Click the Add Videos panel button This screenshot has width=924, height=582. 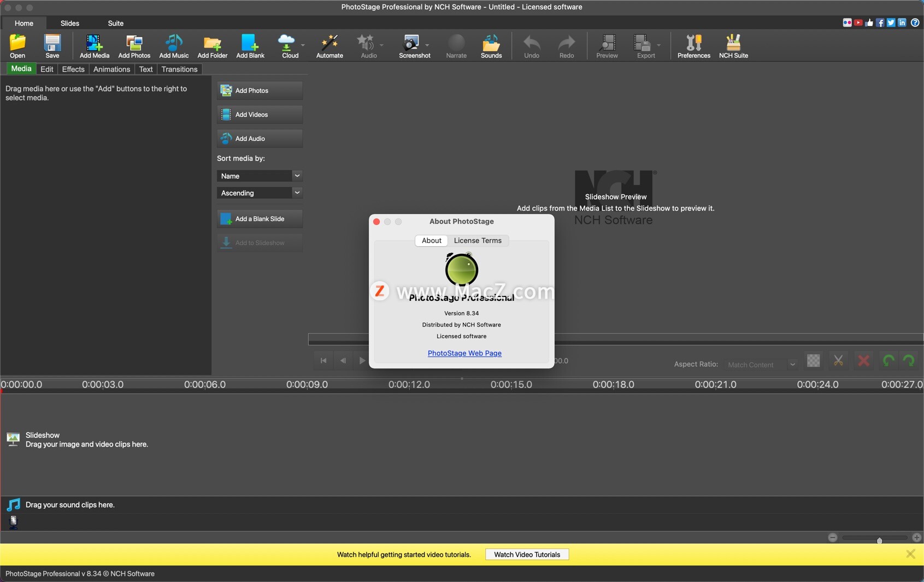pos(260,115)
